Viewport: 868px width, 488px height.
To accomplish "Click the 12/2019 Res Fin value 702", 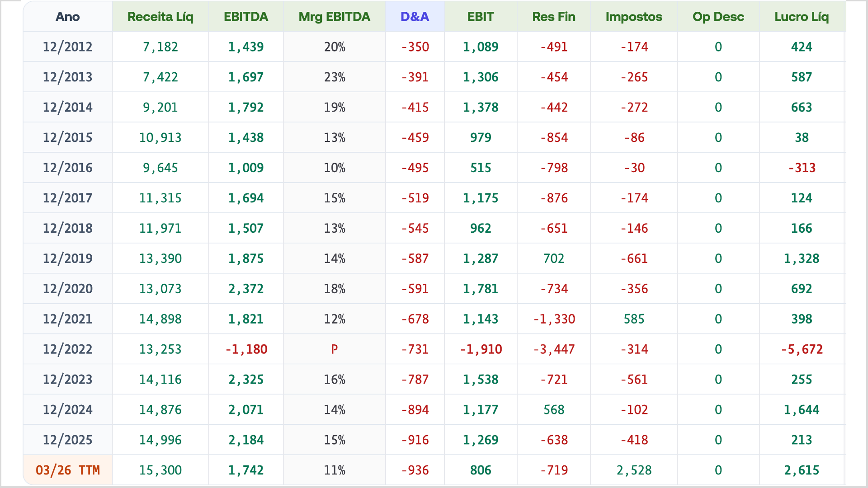I will pos(553,258).
